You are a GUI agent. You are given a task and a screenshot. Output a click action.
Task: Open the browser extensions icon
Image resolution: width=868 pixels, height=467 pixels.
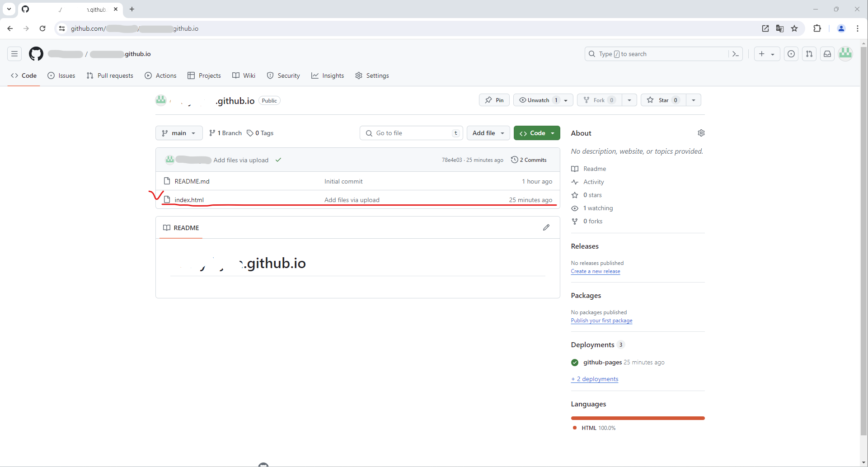pyautogui.click(x=817, y=28)
